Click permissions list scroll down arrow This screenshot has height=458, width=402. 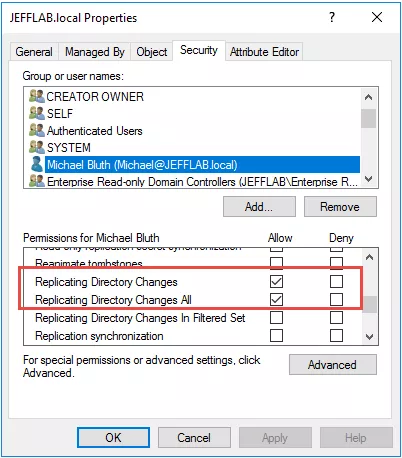click(x=369, y=337)
